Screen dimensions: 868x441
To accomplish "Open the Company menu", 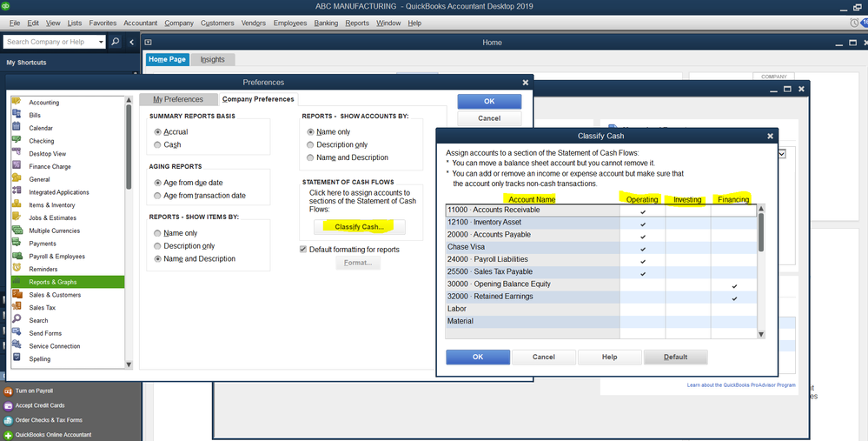I will click(x=179, y=23).
